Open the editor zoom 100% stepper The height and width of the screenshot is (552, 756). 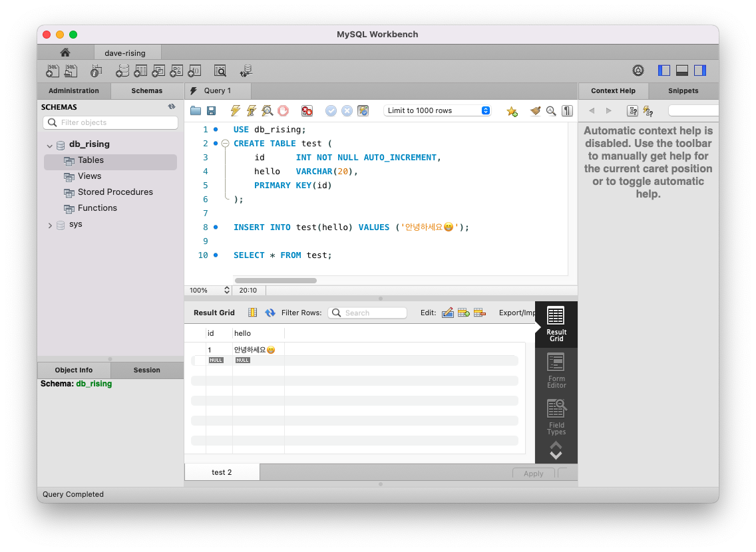point(227,290)
